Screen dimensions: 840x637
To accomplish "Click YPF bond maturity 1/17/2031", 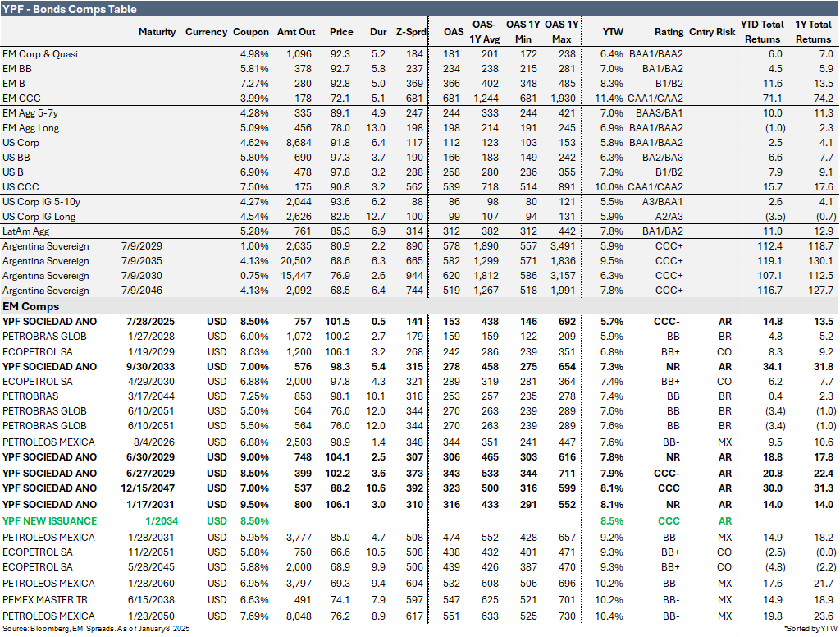I will 151,505.
